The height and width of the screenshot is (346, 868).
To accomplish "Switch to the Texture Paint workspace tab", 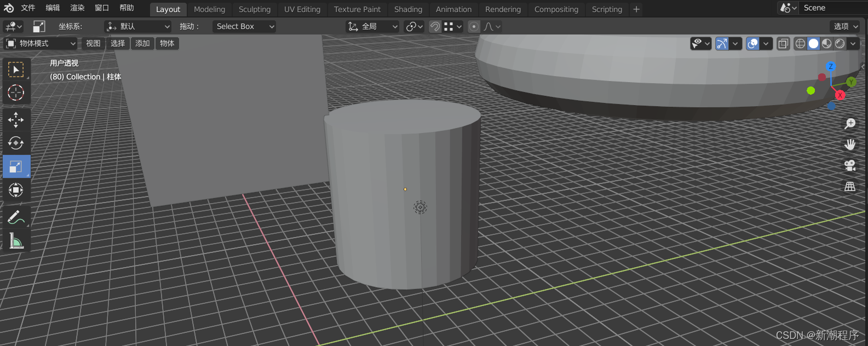I will [357, 9].
